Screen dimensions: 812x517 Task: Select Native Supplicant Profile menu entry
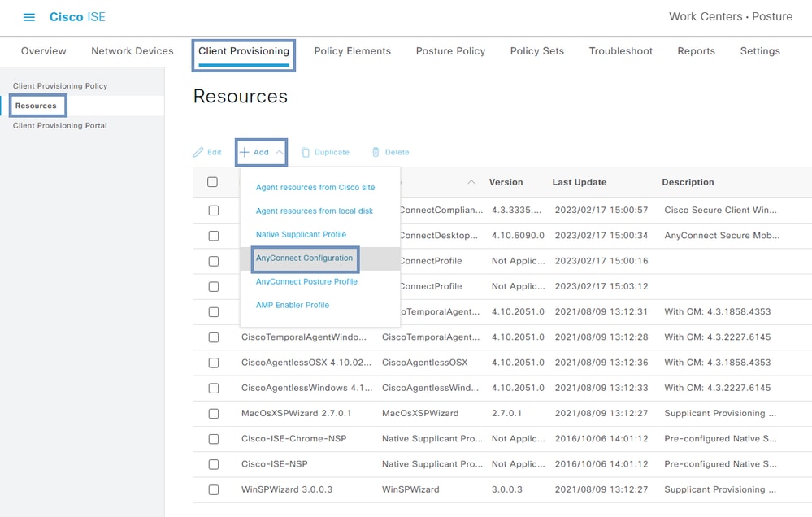301,235
